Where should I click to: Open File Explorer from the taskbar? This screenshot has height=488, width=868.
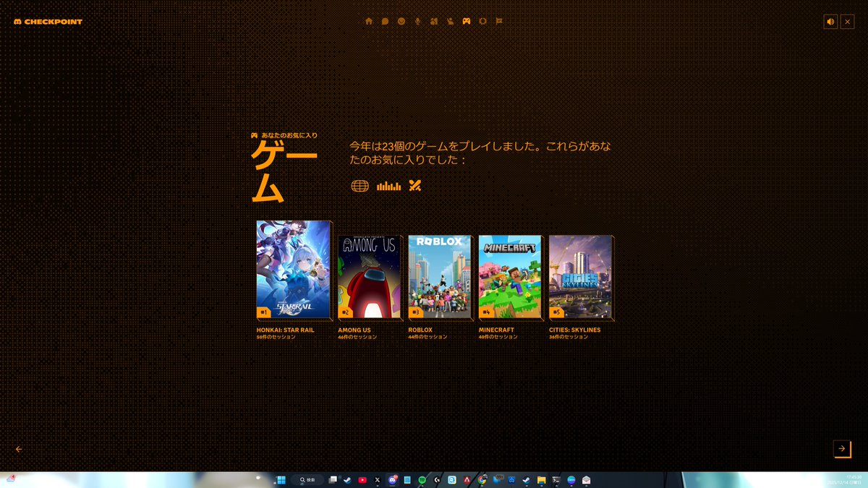point(541,480)
